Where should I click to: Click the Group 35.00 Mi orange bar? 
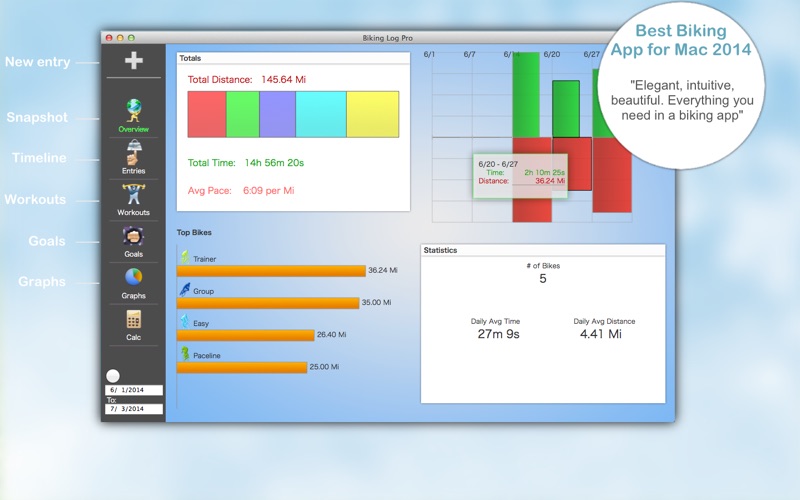point(268,303)
